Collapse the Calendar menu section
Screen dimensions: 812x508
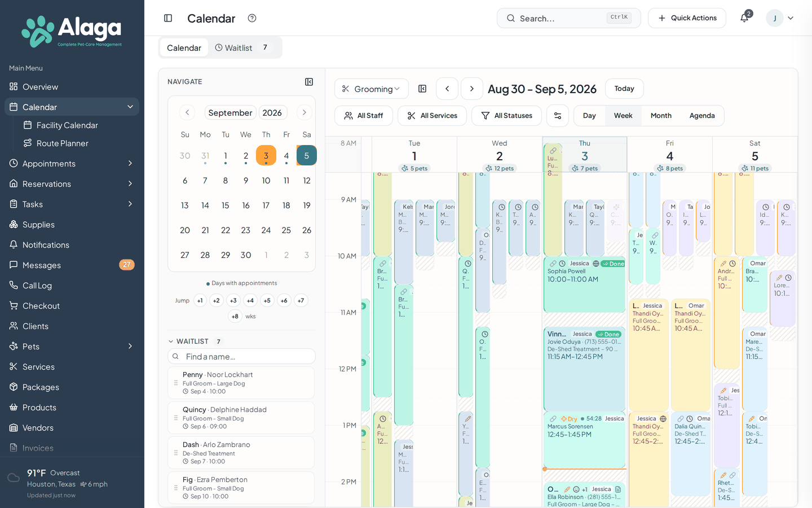[130, 107]
